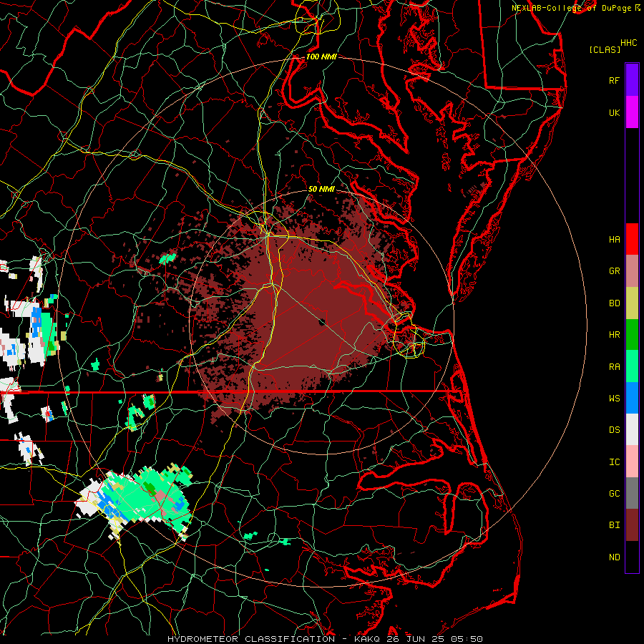Select the dusty pink GR legend swatch

pos(632,270)
